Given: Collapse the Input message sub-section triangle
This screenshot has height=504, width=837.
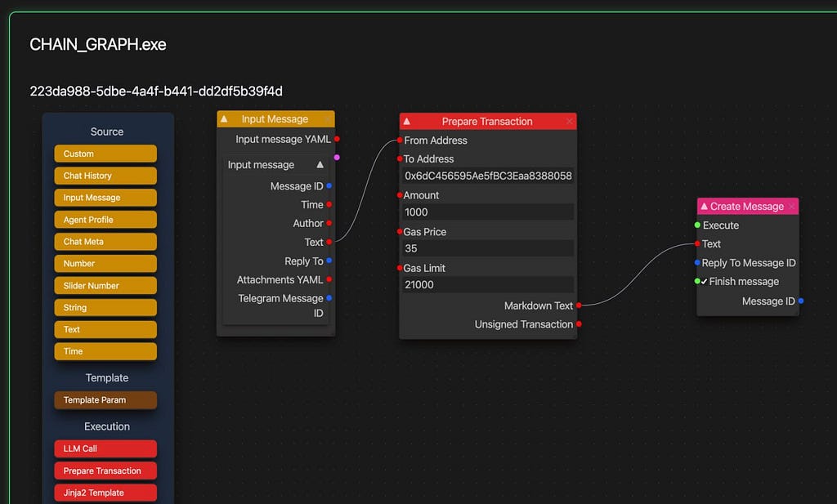Looking at the screenshot, I should tap(320, 165).
